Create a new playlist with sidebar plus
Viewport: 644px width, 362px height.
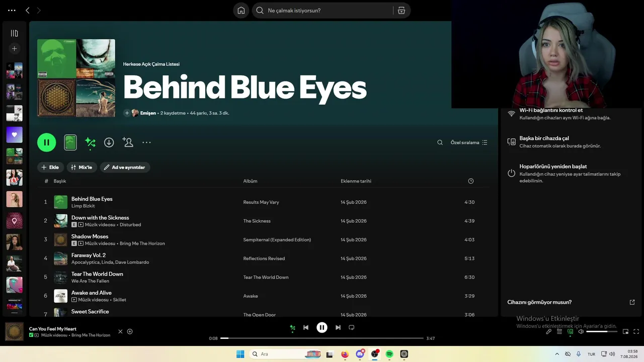pos(15,49)
